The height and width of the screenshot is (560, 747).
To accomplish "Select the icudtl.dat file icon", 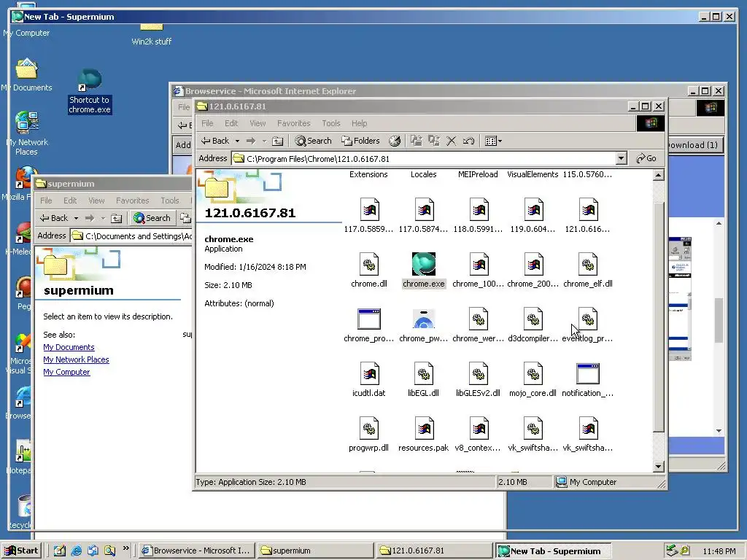I will (369, 373).
